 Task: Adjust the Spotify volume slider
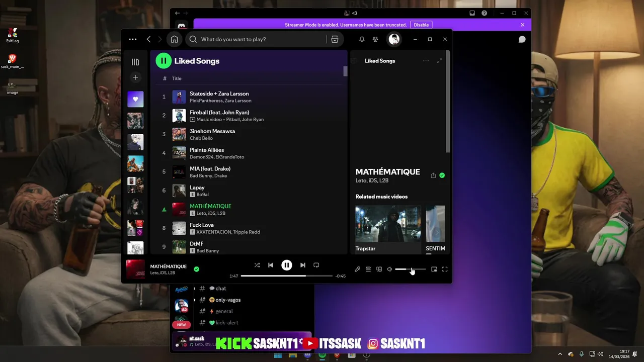point(410,269)
